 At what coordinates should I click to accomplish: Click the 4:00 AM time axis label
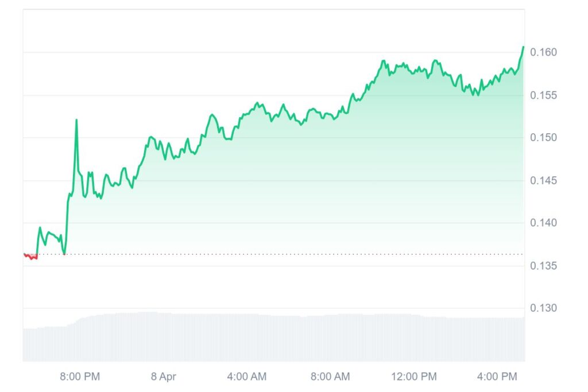click(x=247, y=377)
